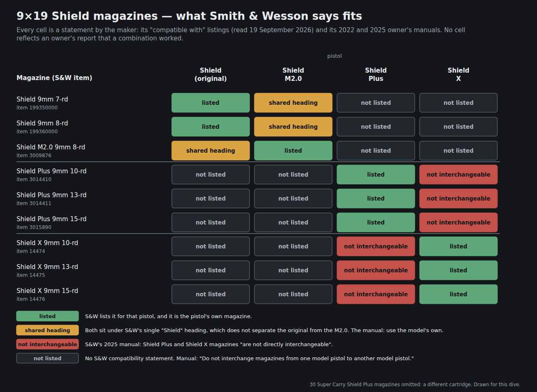This screenshot has width=537, height=392.
Task: Click the Shield (original) column header
Action: (211, 75)
